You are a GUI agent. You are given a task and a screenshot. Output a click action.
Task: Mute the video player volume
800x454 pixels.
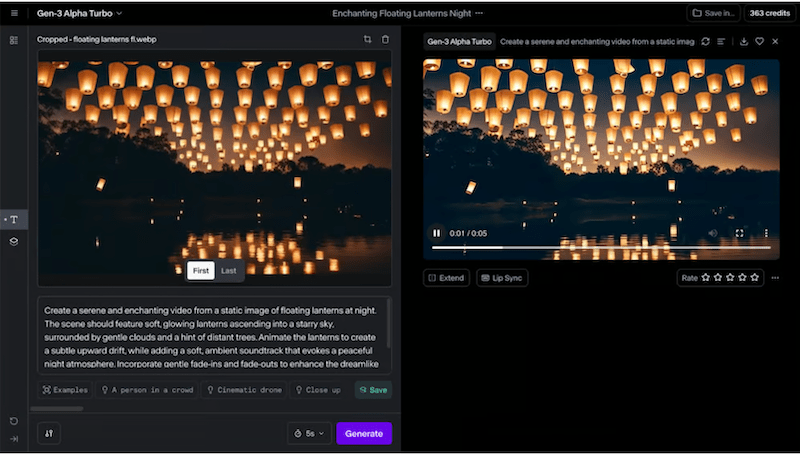(713, 233)
